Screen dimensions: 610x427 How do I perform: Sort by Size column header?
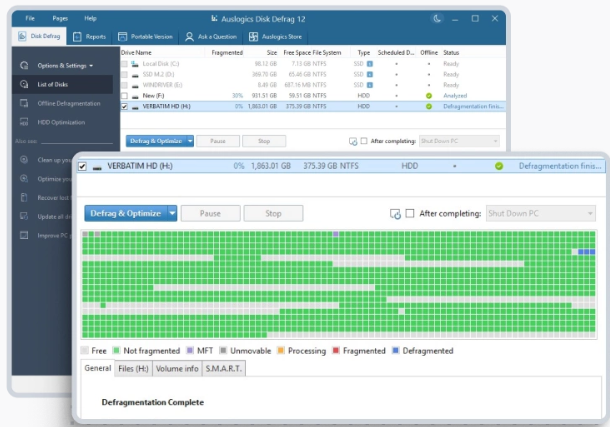(272, 52)
